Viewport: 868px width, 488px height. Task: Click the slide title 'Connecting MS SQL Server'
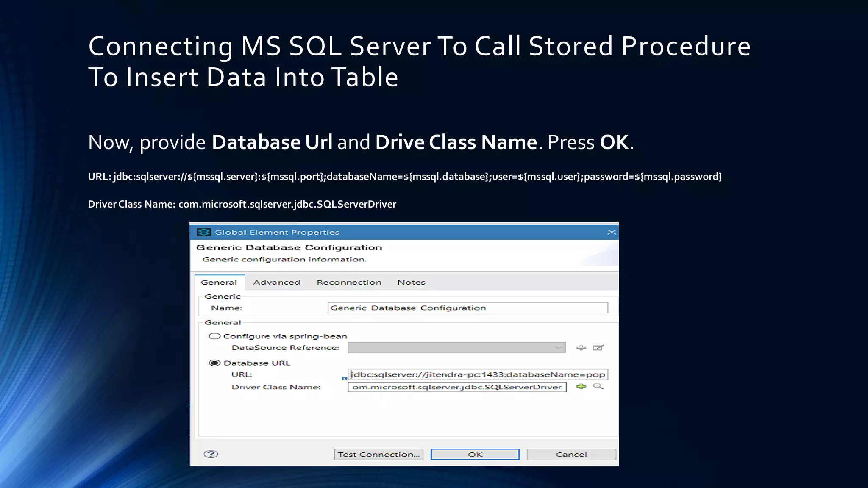420,61
